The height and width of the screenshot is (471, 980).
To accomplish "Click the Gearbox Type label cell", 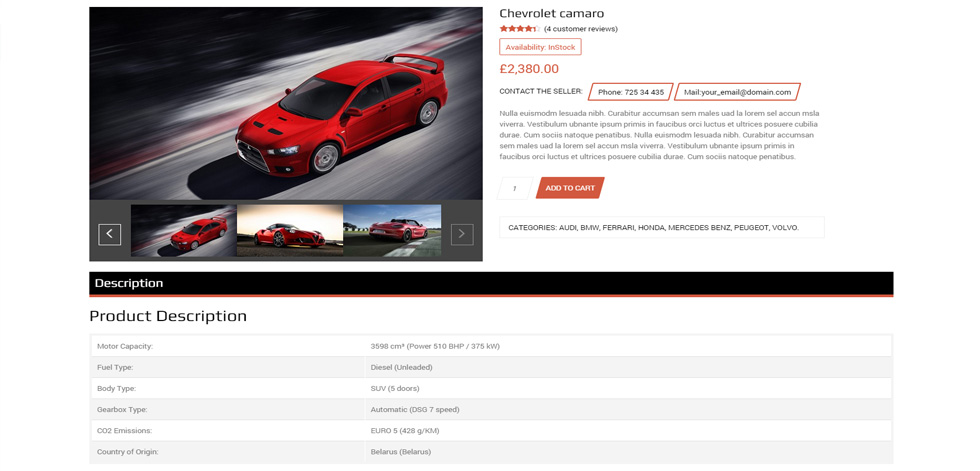I will click(228, 410).
